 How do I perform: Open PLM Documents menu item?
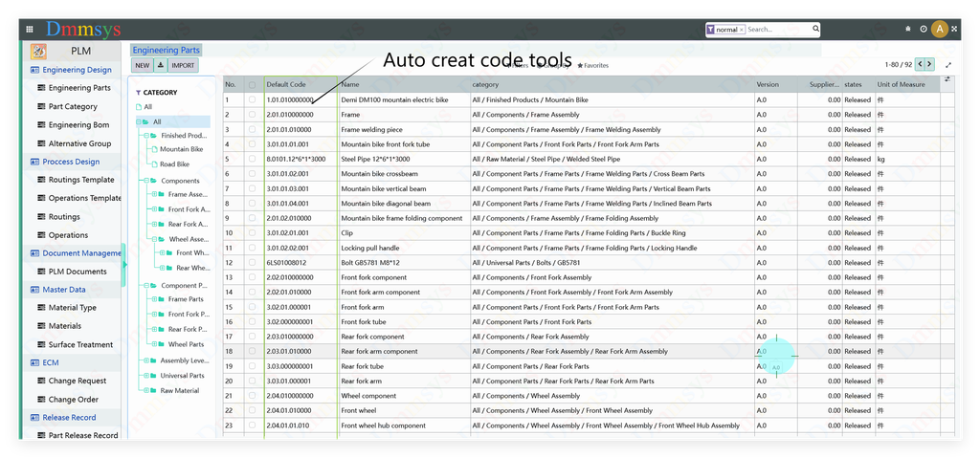(x=78, y=272)
